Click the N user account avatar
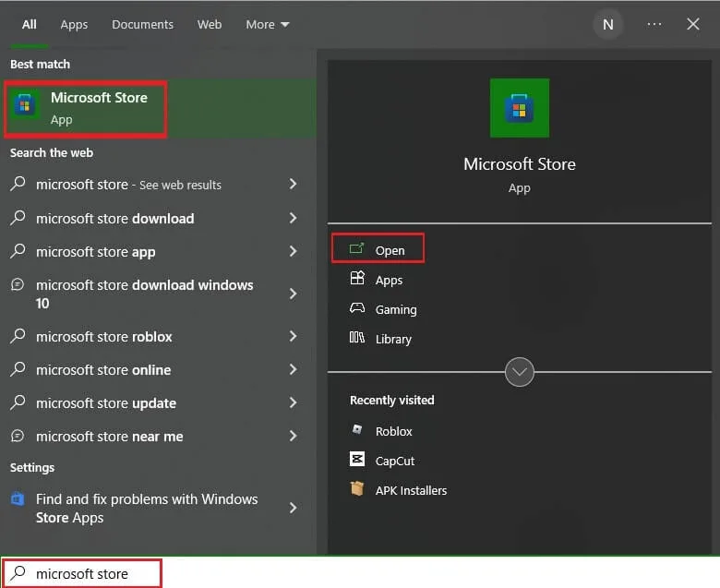 (607, 24)
